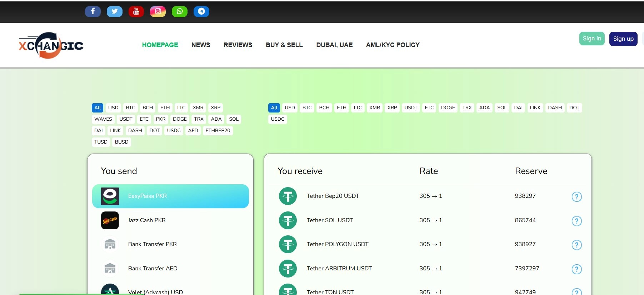Open the Telegram social link
The image size is (644, 295).
pos(201,11)
